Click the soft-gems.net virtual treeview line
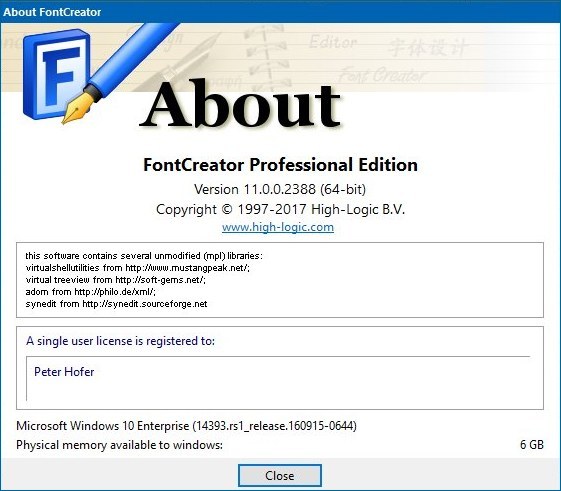 pyautogui.click(x=116, y=280)
